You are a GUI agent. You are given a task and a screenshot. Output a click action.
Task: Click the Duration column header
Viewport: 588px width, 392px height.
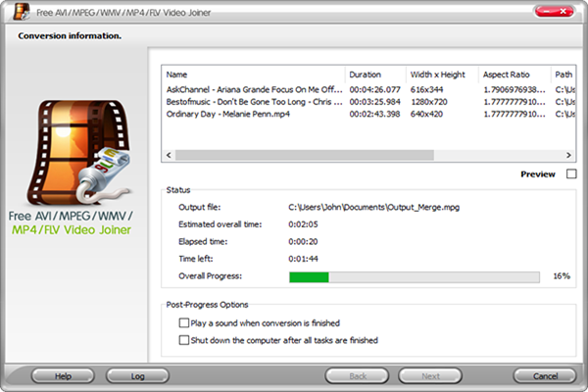point(375,73)
